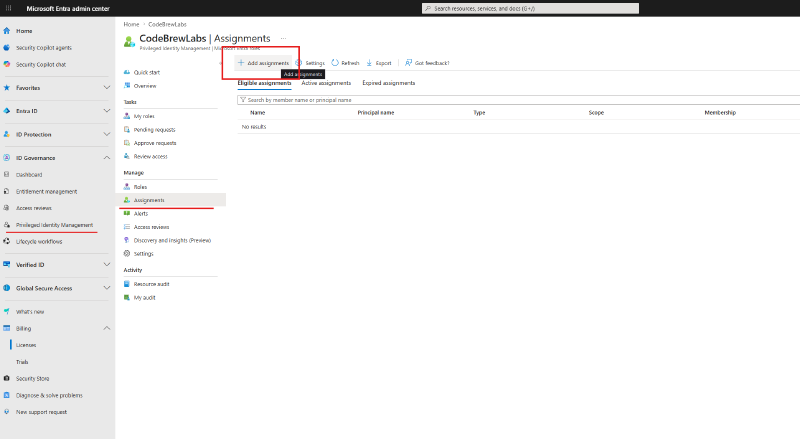Click the Quick start icon
800x439 pixels.
click(x=127, y=72)
